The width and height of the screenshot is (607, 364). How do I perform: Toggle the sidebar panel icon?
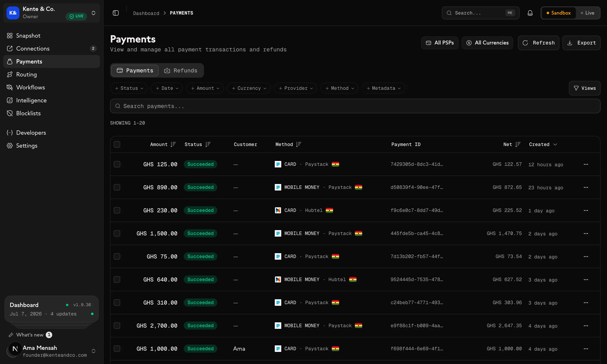(116, 13)
